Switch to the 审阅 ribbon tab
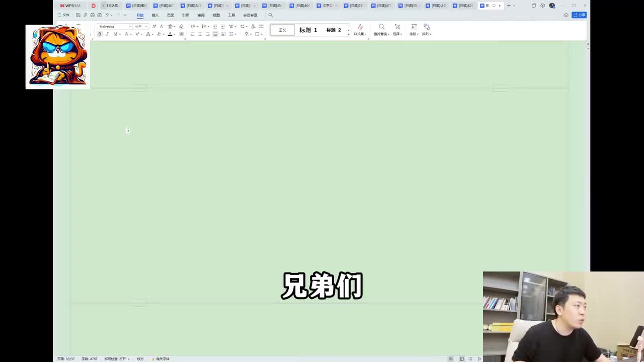This screenshot has height=362, width=644. (x=201, y=15)
